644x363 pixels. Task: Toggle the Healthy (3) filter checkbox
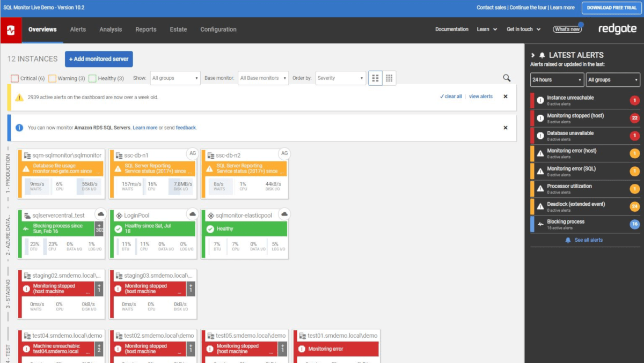(x=92, y=78)
